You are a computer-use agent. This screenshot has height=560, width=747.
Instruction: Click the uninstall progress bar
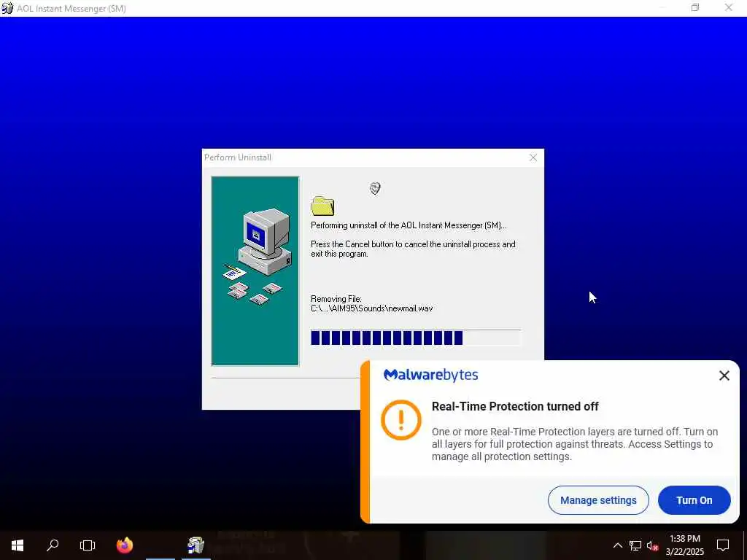[x=415, y=338]
